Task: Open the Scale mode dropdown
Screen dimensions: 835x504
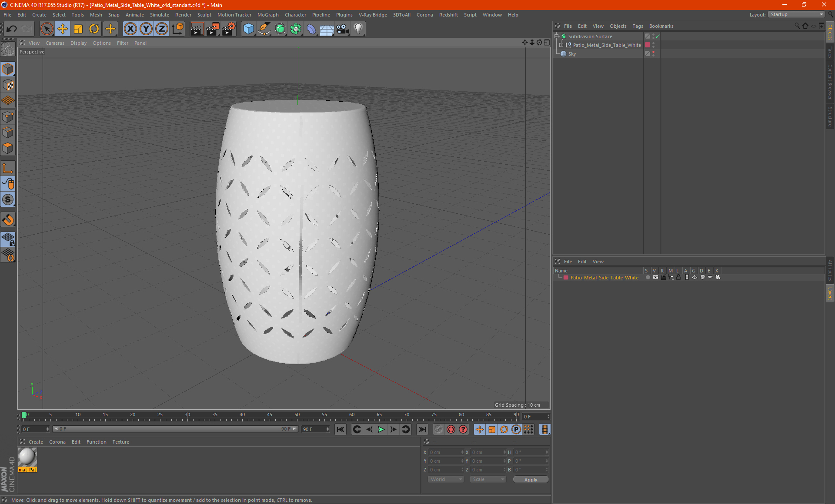Action: point(488,479)
